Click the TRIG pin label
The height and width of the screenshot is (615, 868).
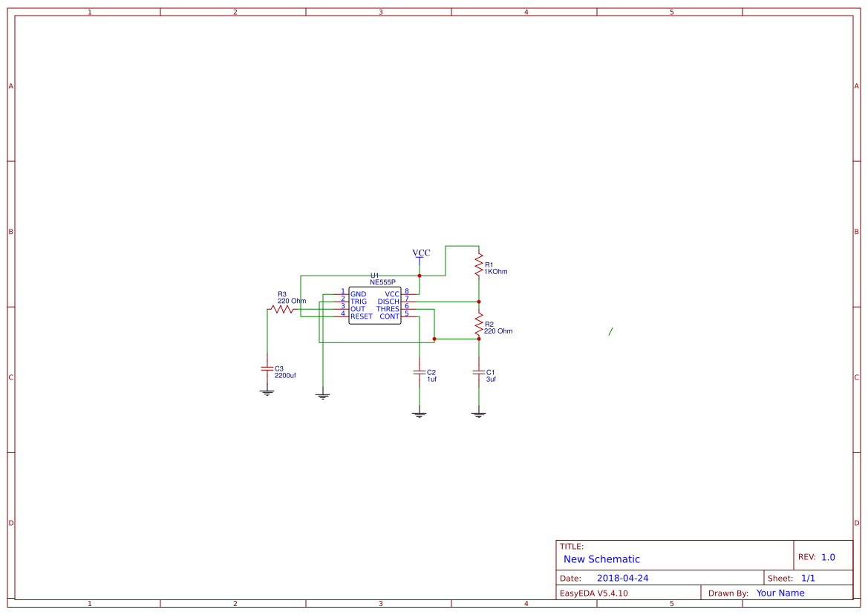point(359,302)
